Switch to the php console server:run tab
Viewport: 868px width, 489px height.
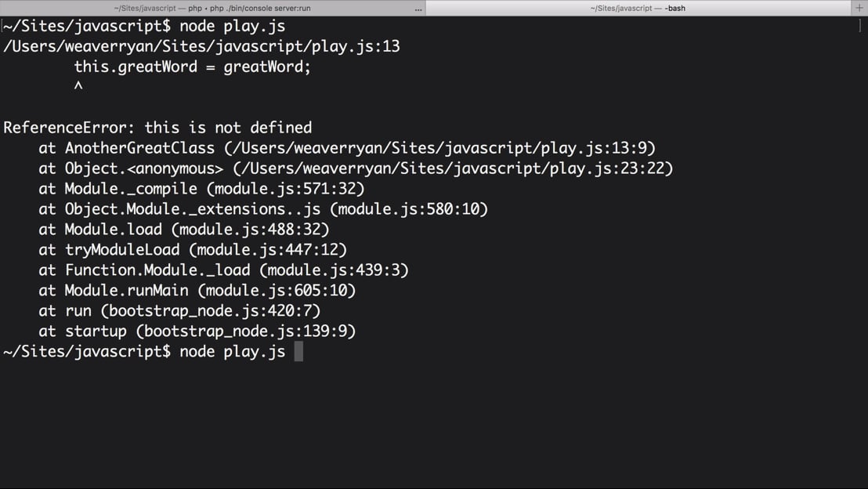coord(212,8)
